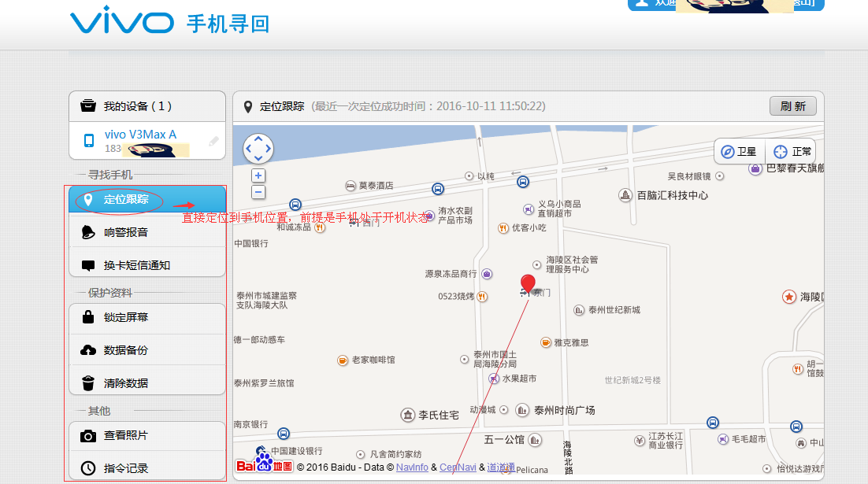Image resolution: width=868 pixels, height=484 pixels.
Task: Click the pencil icon beside vivo V3Max A
Action: coord(213,142)
